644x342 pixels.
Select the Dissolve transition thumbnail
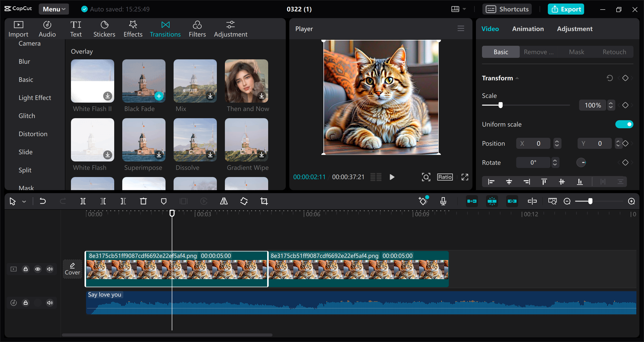195,140
